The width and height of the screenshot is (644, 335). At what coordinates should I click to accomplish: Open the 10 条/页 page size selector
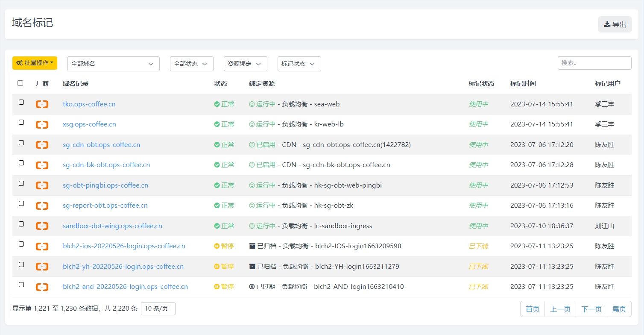tap(158, 309)
